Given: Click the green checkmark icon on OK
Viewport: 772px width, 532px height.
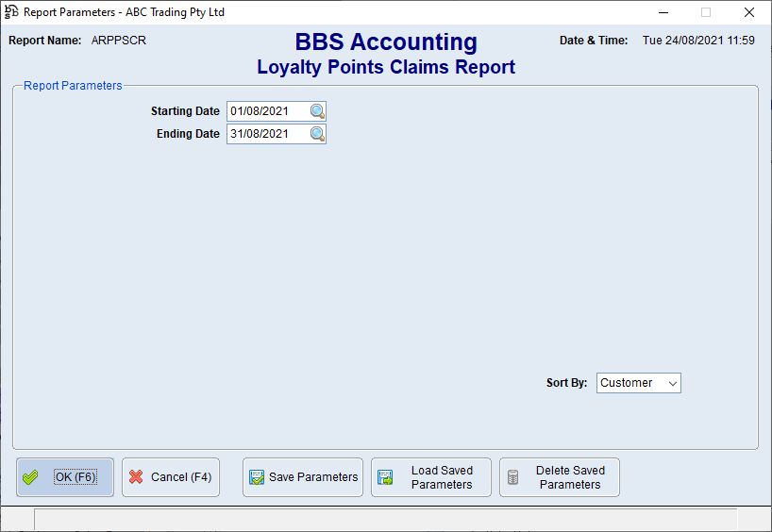Looking at the screenshot, I should 30,477.
